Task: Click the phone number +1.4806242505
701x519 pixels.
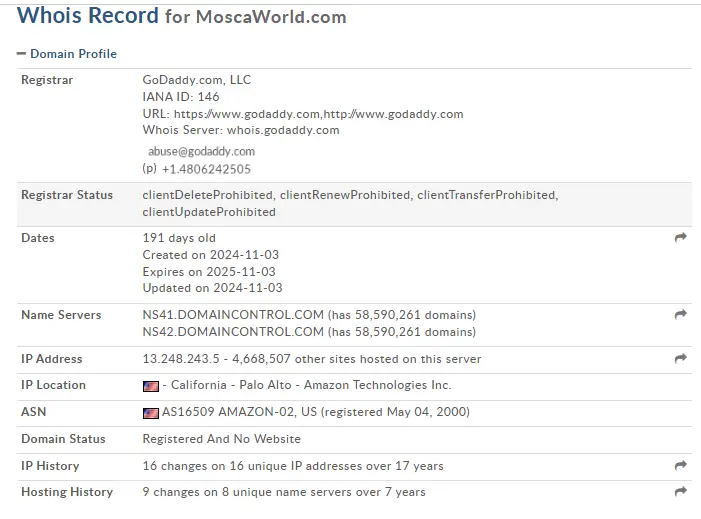Action: tap(206, 169)
